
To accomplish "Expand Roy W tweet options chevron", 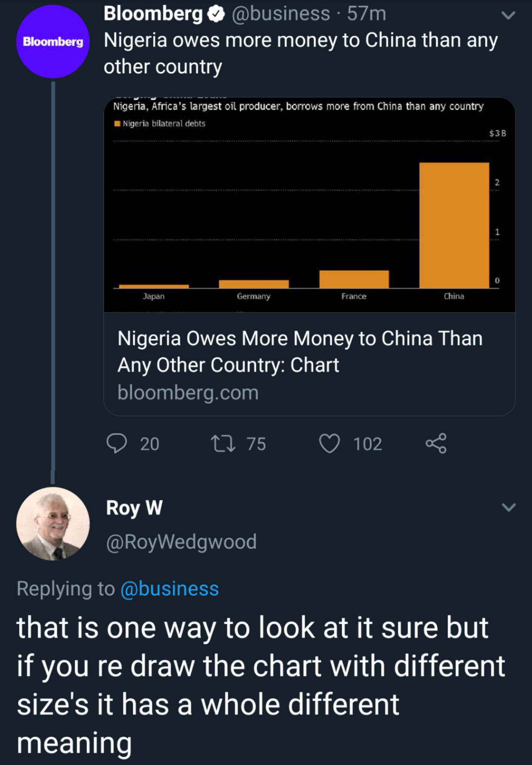I will click(508, 507).
